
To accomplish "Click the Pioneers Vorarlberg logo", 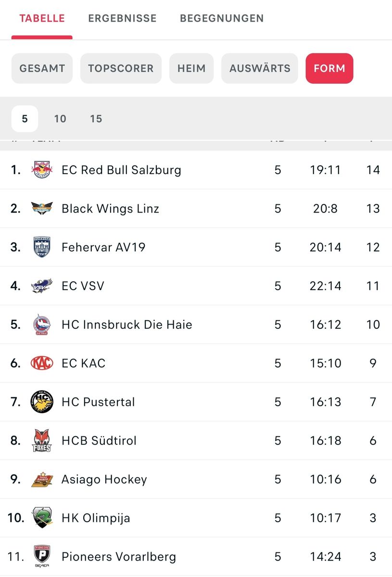I will tap(42, 557).
